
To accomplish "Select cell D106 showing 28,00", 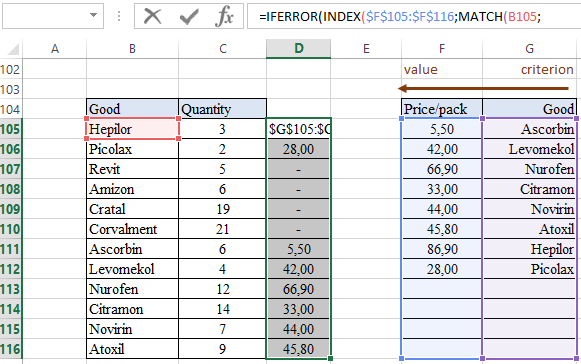I will [298, 149].
